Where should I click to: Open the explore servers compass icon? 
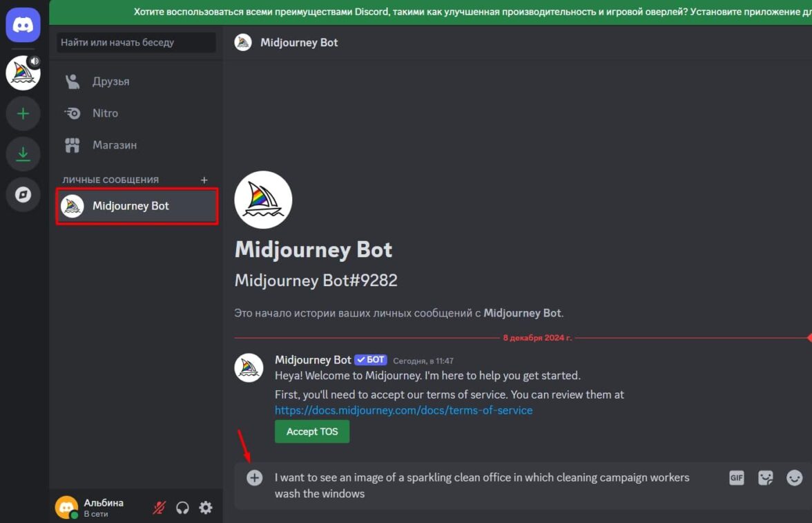point(23,194)
